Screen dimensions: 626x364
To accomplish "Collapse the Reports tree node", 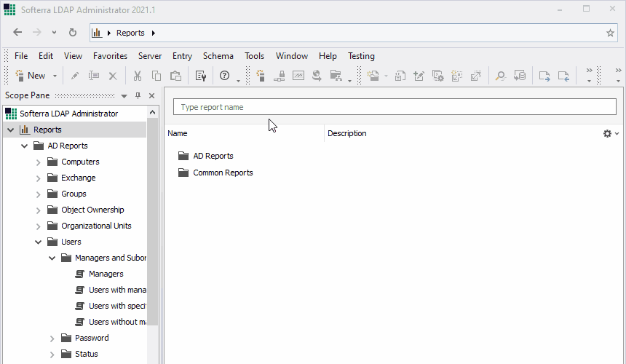I will (11, 130).
